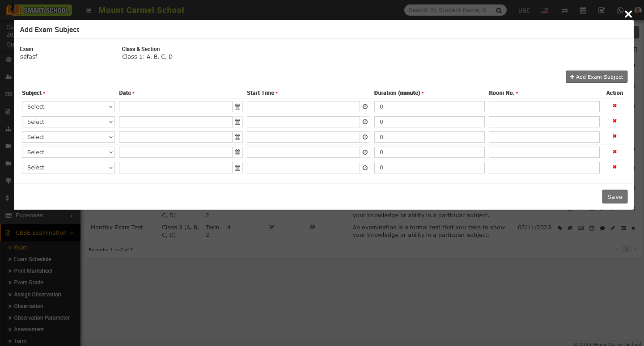Save the exam subjects

[x=614, y=197]
